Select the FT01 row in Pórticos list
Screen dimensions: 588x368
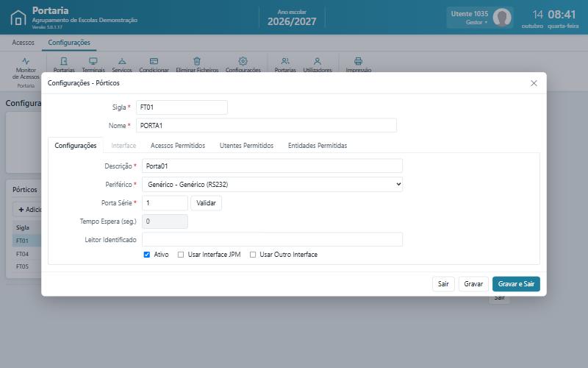[26, 241]
